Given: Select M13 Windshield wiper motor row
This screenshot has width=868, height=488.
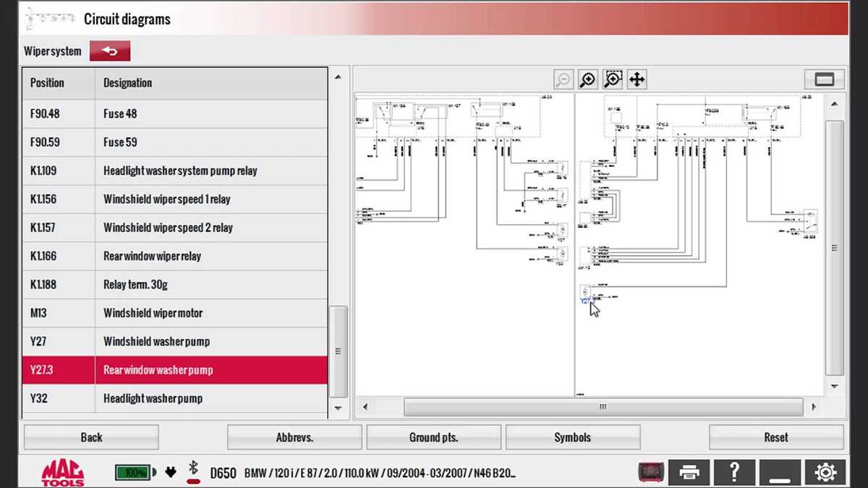Looking at the screenshot, I should coord(175,313).
